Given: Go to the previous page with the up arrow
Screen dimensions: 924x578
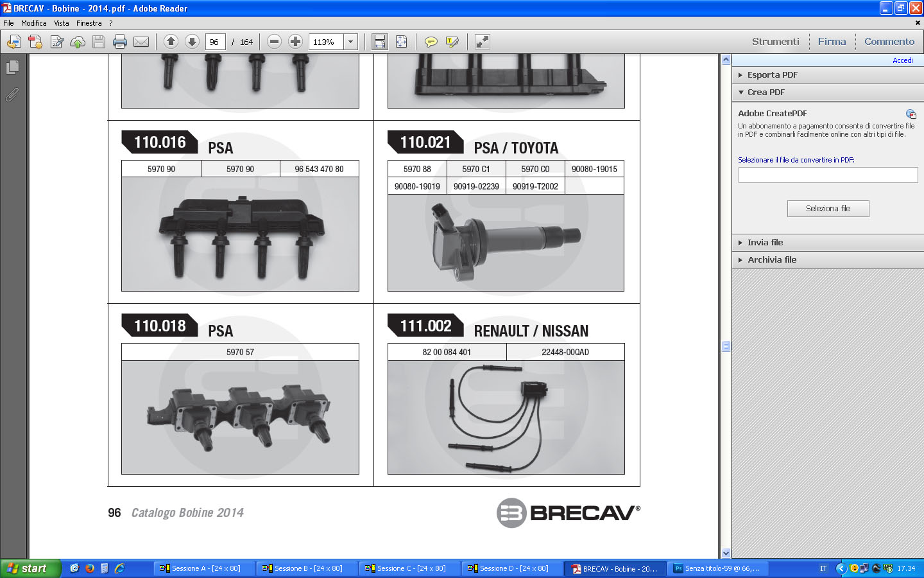Looking at the screenshot, I should [171, 42].
